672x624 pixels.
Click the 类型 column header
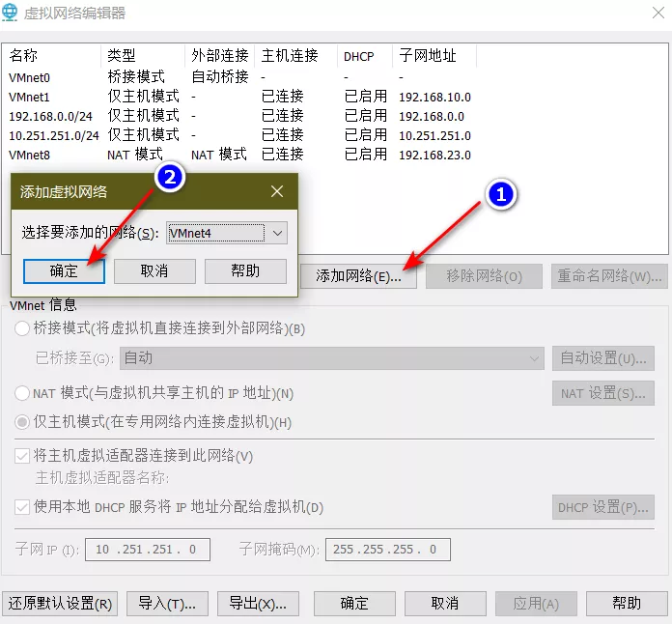tap(122, 56)
